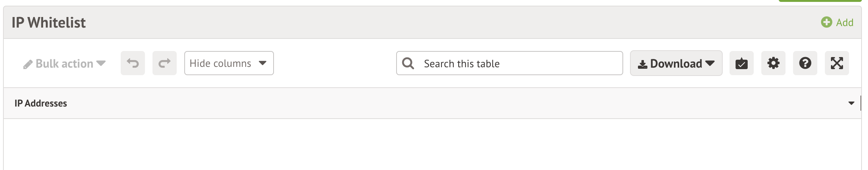This screenshot has height=170, width=868.
Task: Click the Download button label
Action: pyautogui.click(x=676, y=63)
